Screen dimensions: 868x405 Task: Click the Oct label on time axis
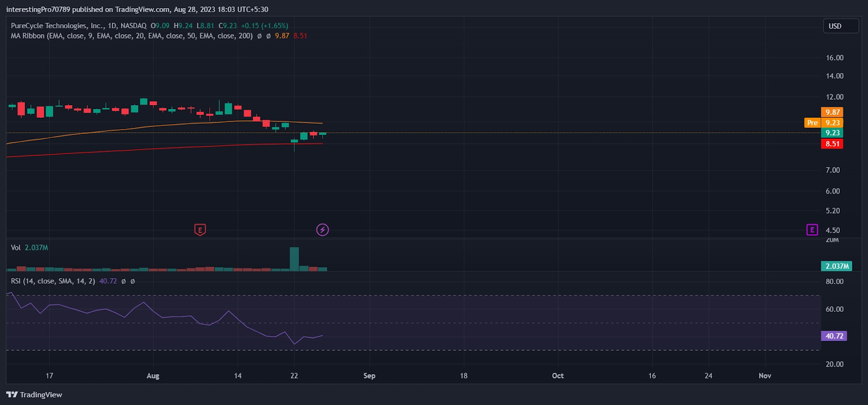[558, 376]
